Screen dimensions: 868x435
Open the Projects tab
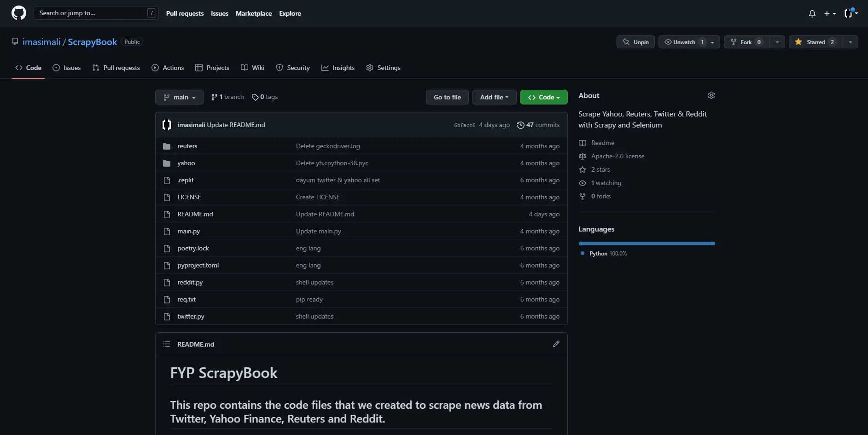click(x=212, y=68)
